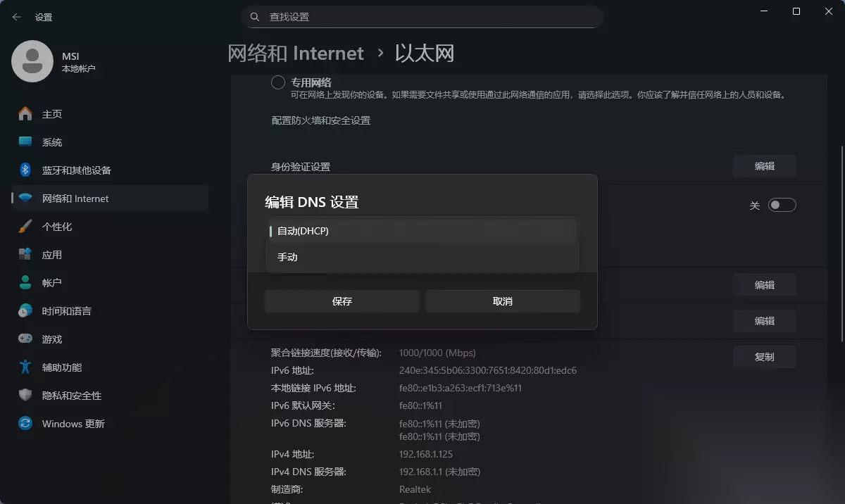The image size is (845, 504).
Task: Go back using the arrow icon
Action: (17, 17)
